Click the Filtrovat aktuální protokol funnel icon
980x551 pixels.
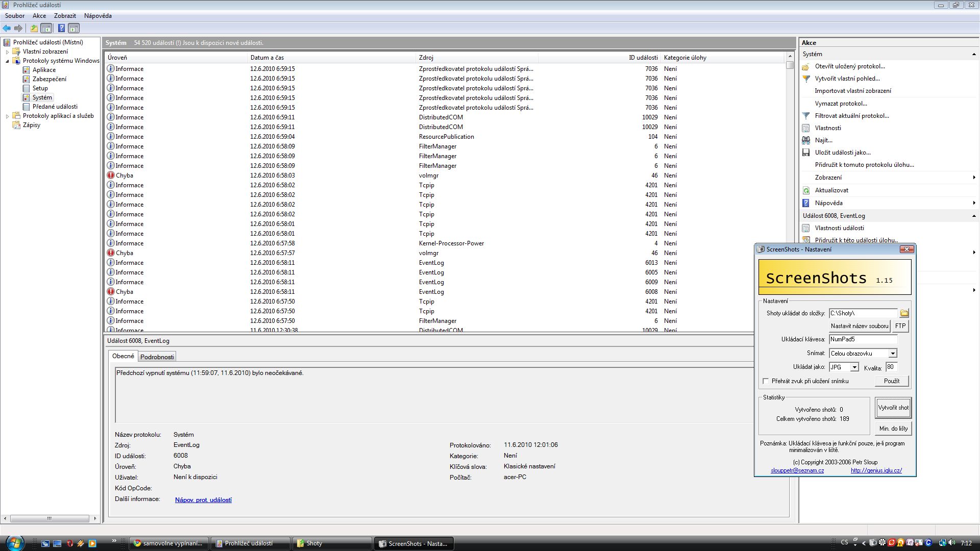click(806, 116)
